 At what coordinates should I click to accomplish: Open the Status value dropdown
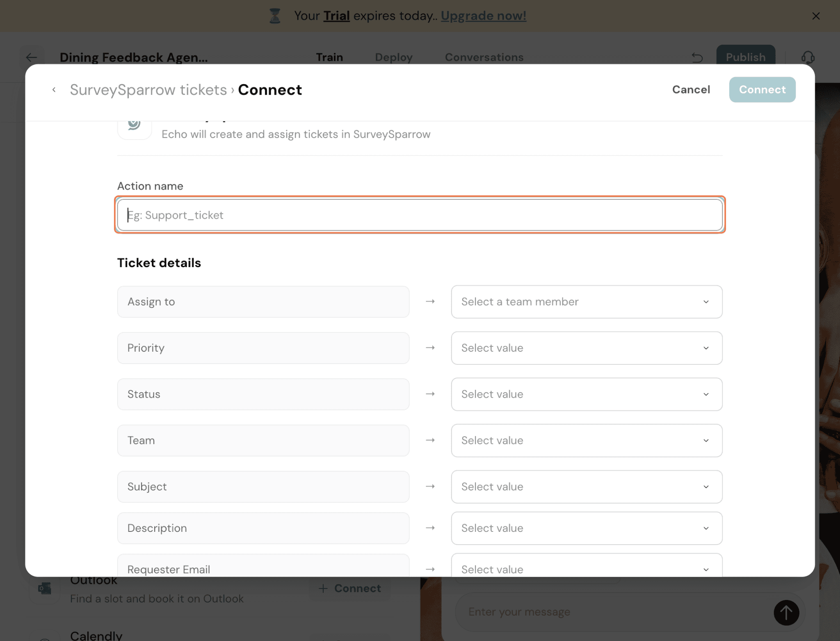tap(587, 394)
